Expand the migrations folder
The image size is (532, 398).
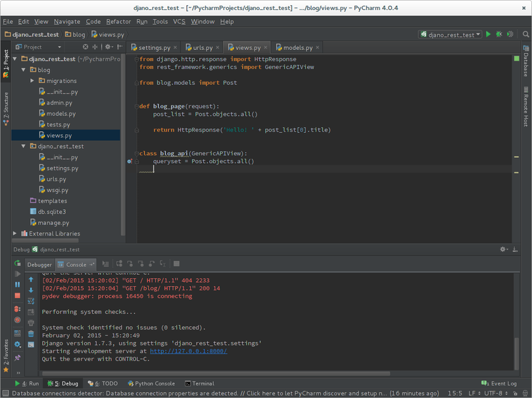click(32, 81)
